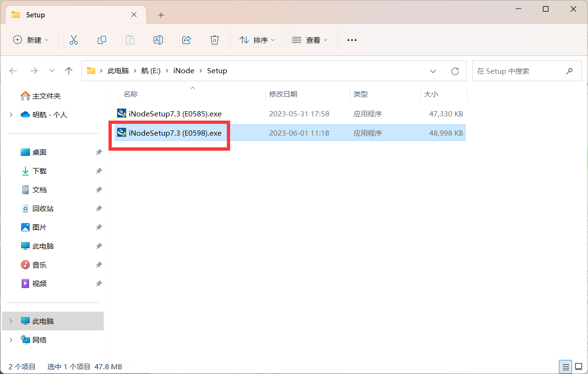Click size 48,998 KB
The width and height of the screenshot is (588, 374).
pos(446,133)
